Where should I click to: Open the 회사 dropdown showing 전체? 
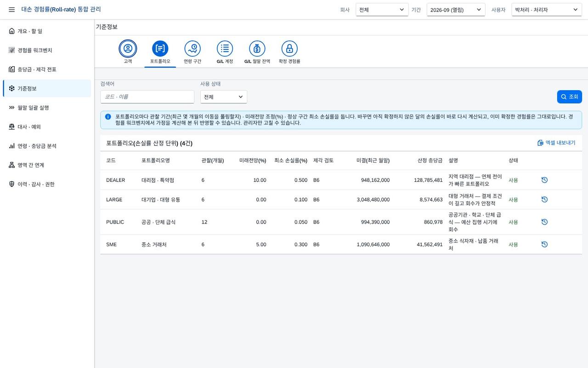tap(382, 10)
